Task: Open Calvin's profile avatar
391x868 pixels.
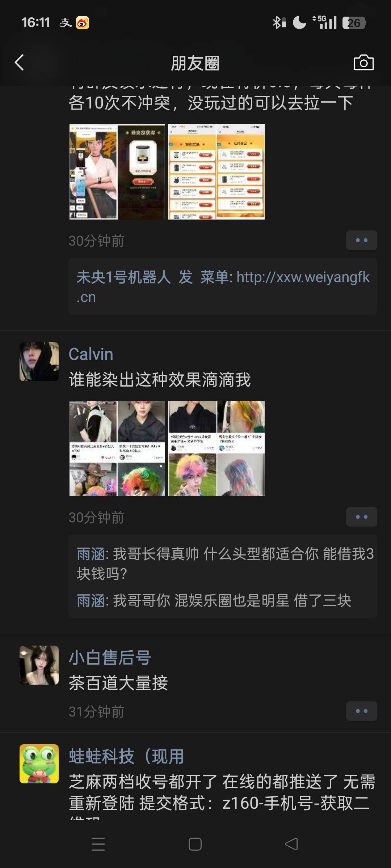Action: tap(39, 361)
